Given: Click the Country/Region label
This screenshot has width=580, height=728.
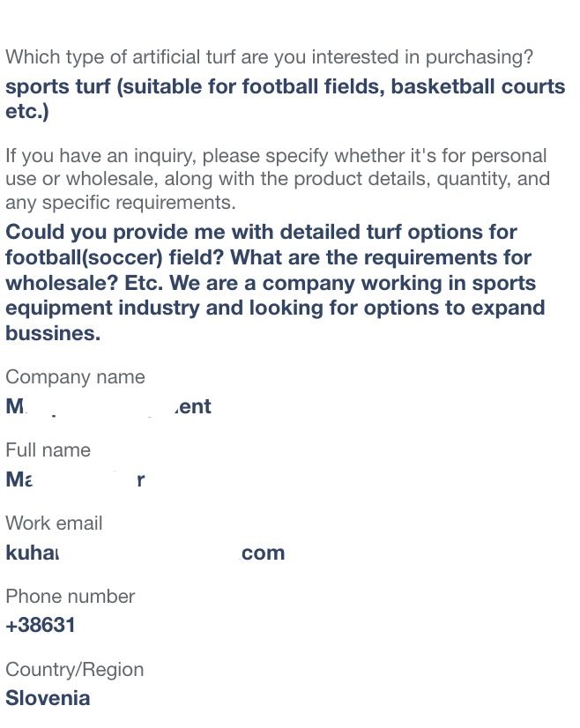Looking at the screenshot, I should click(x=75, y=670).
